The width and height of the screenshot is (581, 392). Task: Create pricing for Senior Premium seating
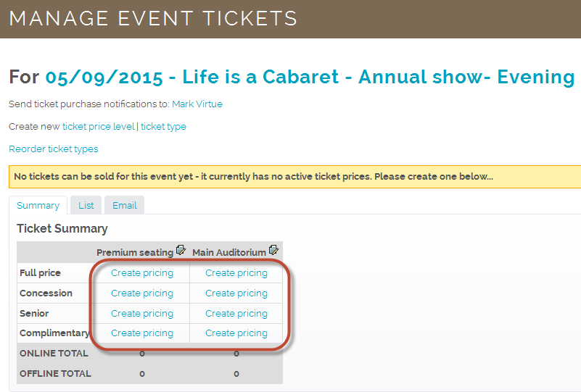click(x=142, y=314)
